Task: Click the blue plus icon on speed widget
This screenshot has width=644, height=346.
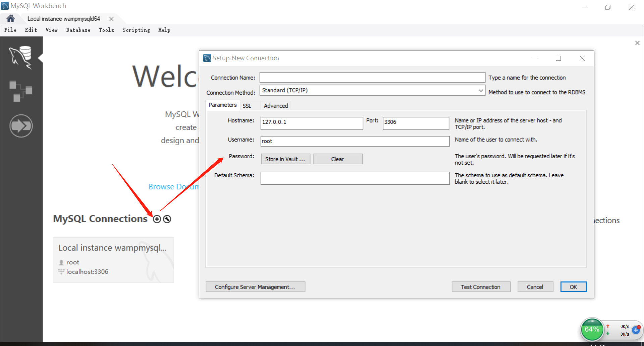Action: (x=636, y=330)
